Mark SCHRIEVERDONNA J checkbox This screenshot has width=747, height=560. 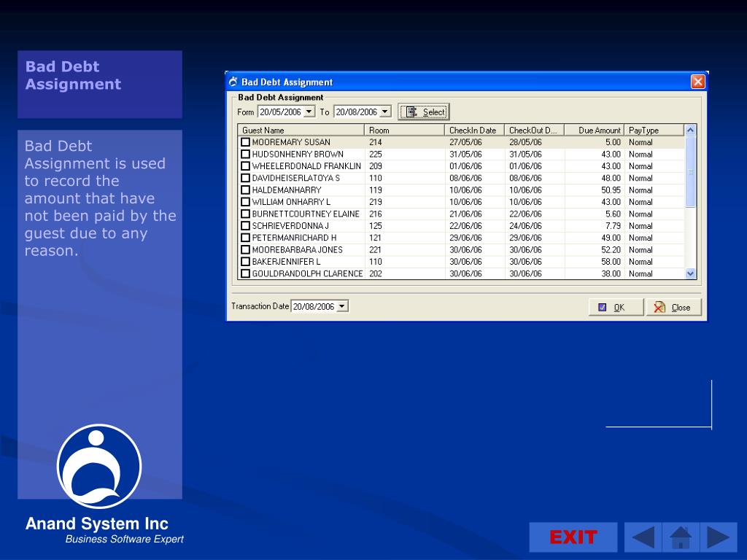tap(245, 226)
